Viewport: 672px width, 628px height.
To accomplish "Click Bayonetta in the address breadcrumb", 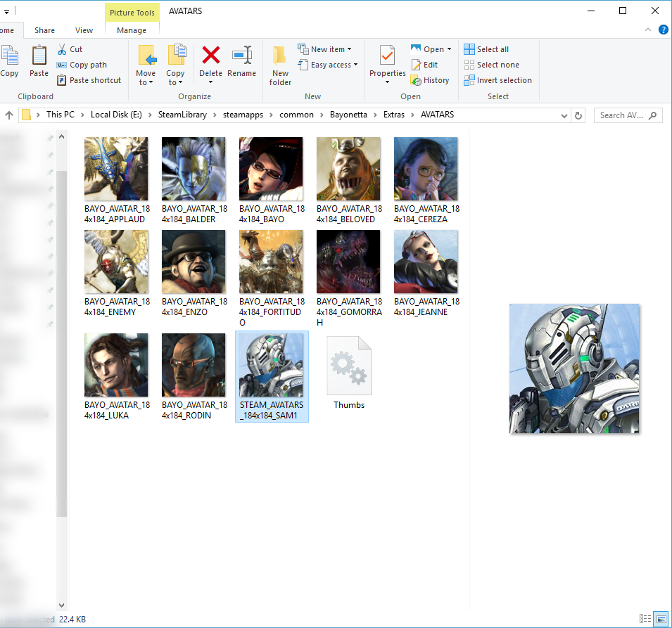I will [348, 115].
